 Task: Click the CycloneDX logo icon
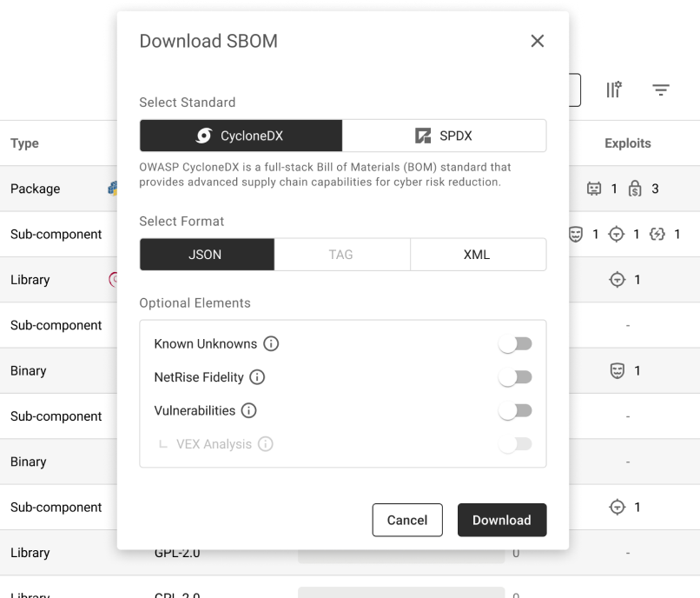(204, 136)
